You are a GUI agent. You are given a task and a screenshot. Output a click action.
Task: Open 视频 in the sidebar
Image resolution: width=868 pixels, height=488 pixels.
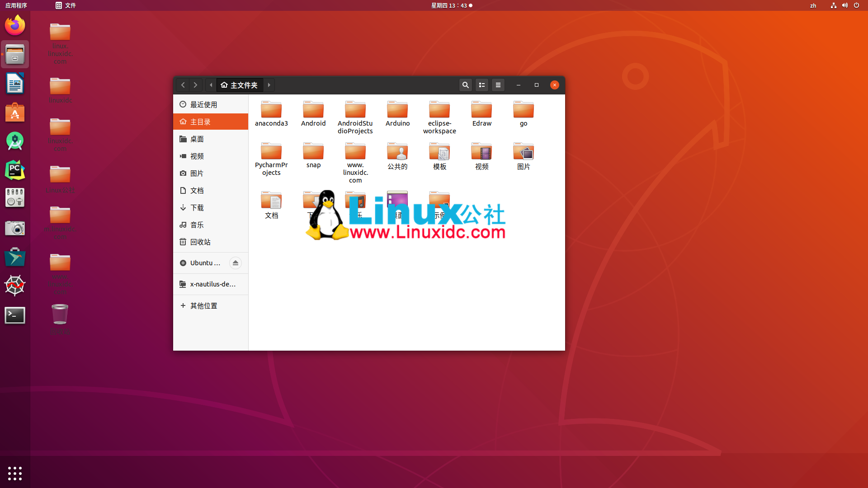pyautogui.click(x=211, y=156)
